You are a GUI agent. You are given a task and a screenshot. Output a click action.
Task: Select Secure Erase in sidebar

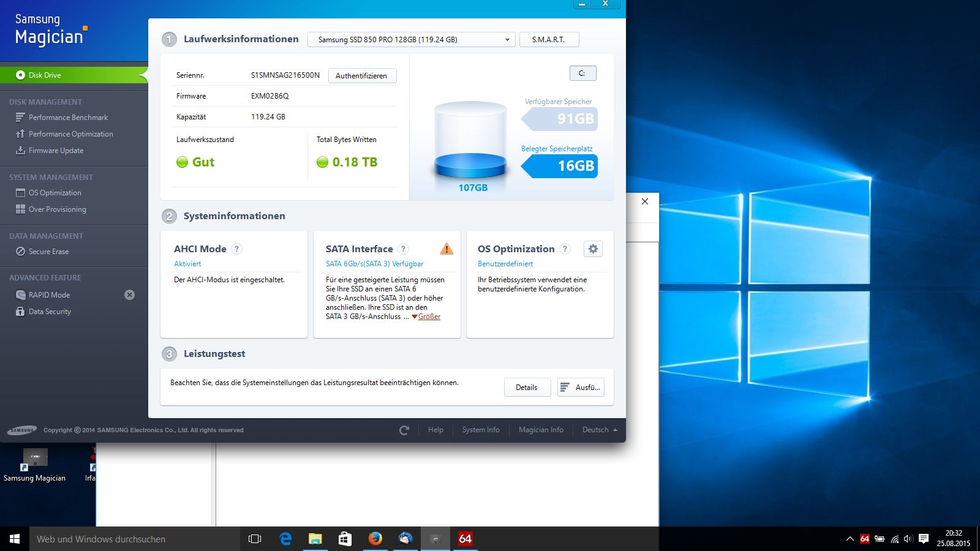(x=48, y=252)
